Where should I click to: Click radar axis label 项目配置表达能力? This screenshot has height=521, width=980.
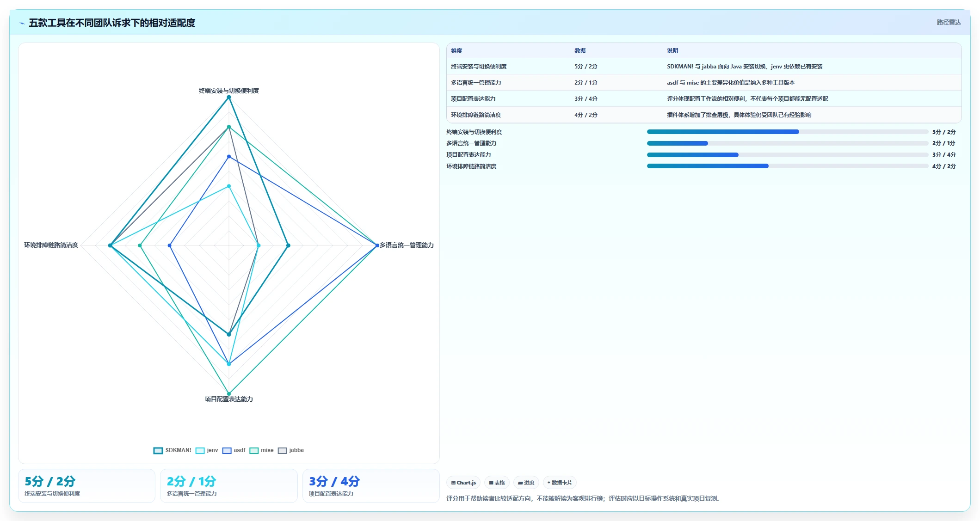click(x=229, y=399)
